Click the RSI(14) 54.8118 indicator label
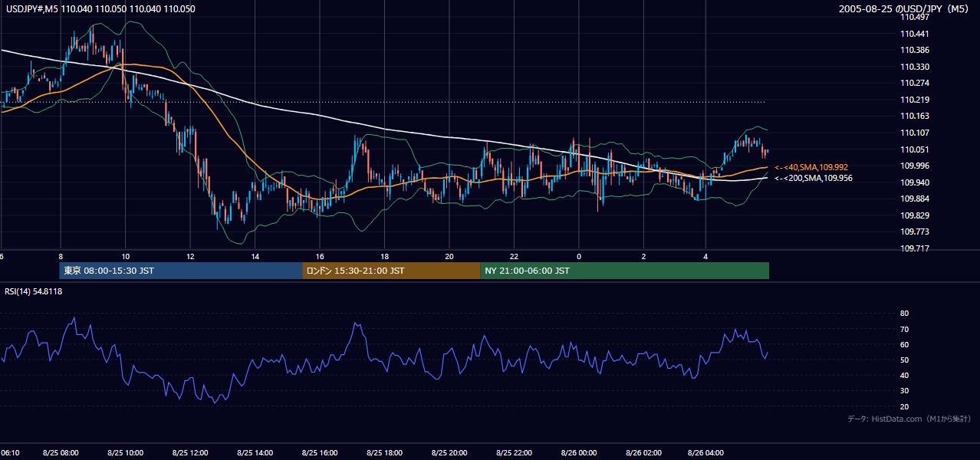This screenshot has height=460, width=980. [x=34, y=291]
